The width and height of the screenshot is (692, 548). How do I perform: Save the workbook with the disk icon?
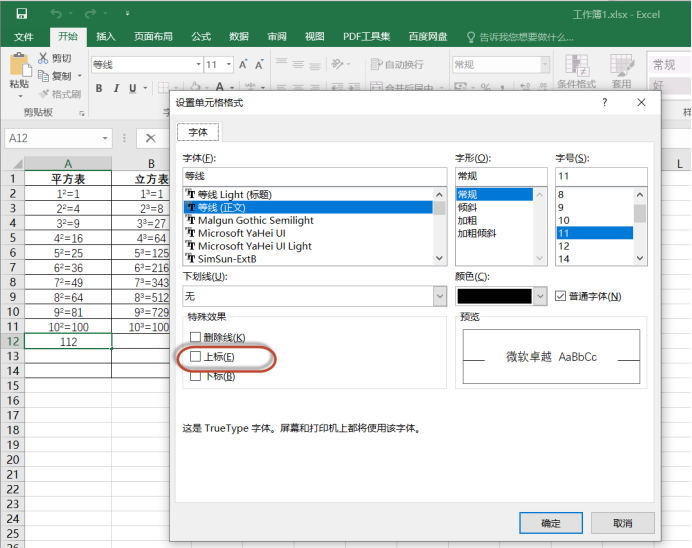click(x=22, y=14)
